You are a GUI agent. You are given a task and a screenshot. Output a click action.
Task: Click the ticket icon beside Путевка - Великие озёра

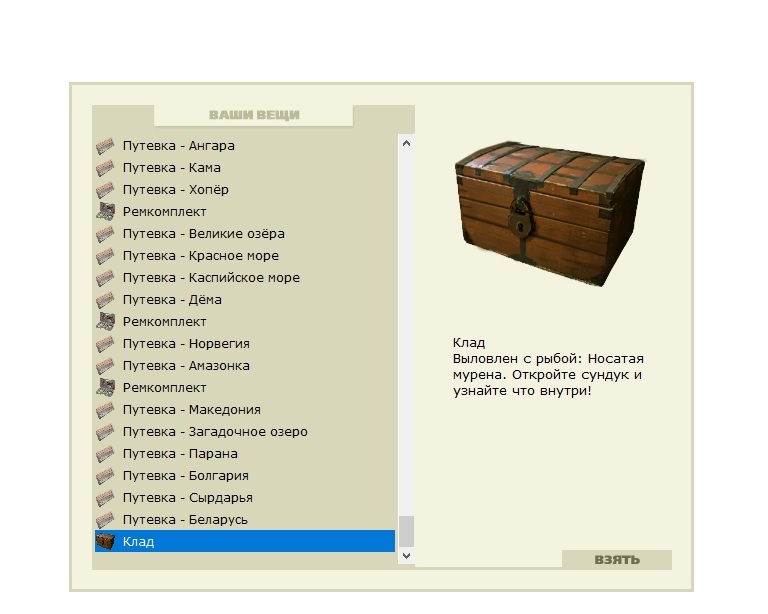click(x=105, y=234)
